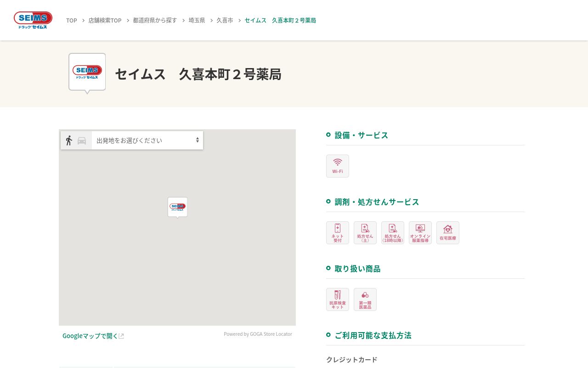588x368 pixels.
Task: Open 久喜市 breadcrumb link
Action: click(225, 20)
